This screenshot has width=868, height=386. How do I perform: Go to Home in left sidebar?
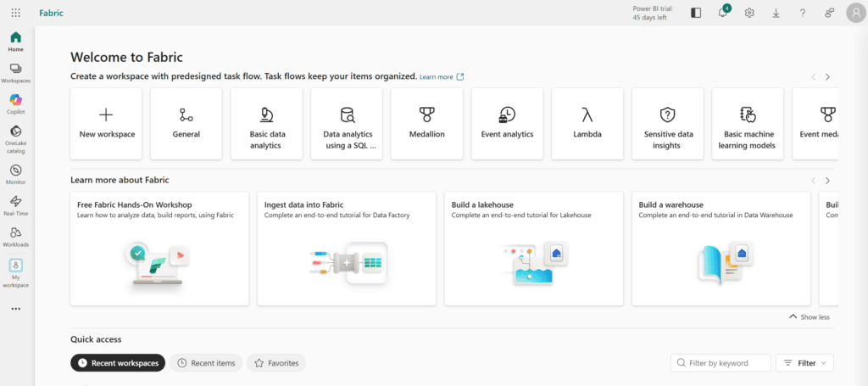(x=16, y=42)
